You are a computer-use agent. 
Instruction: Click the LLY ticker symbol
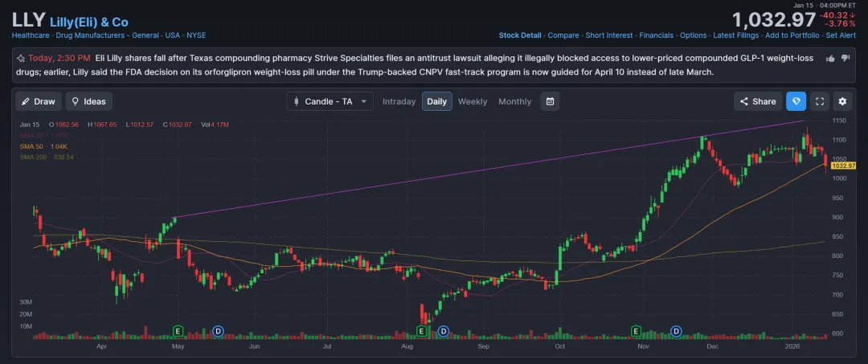point(28,20)
